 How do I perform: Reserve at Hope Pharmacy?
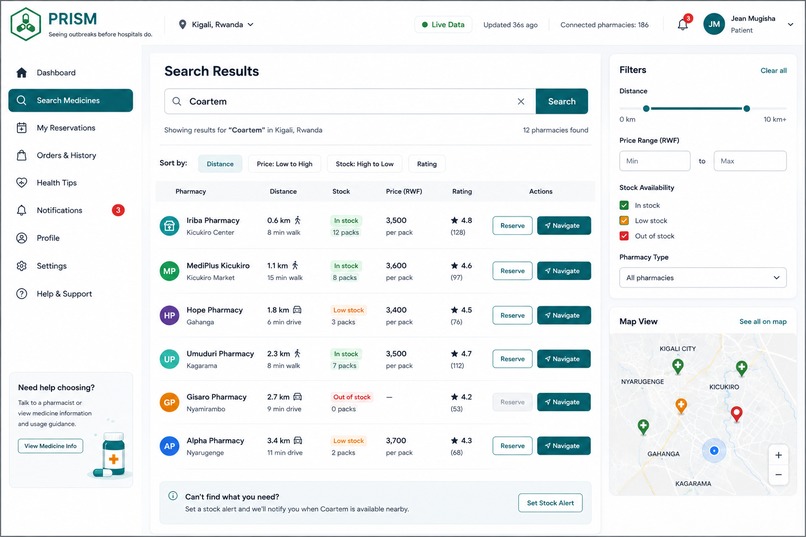[512, 316]
